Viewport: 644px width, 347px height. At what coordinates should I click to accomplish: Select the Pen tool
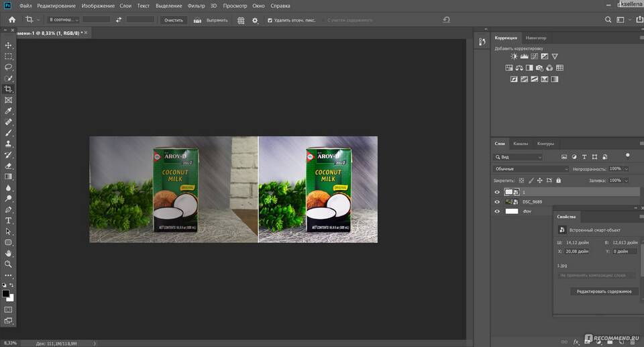point(8,209)
